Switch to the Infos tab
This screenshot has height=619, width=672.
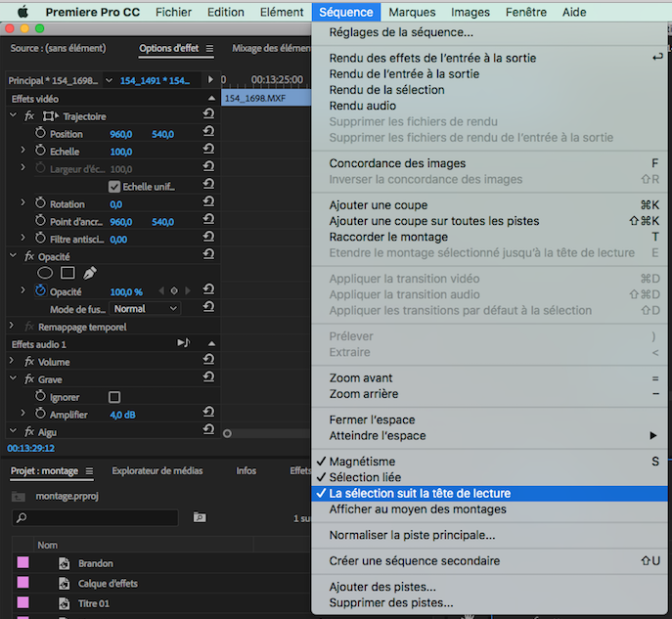click(246, 470)
